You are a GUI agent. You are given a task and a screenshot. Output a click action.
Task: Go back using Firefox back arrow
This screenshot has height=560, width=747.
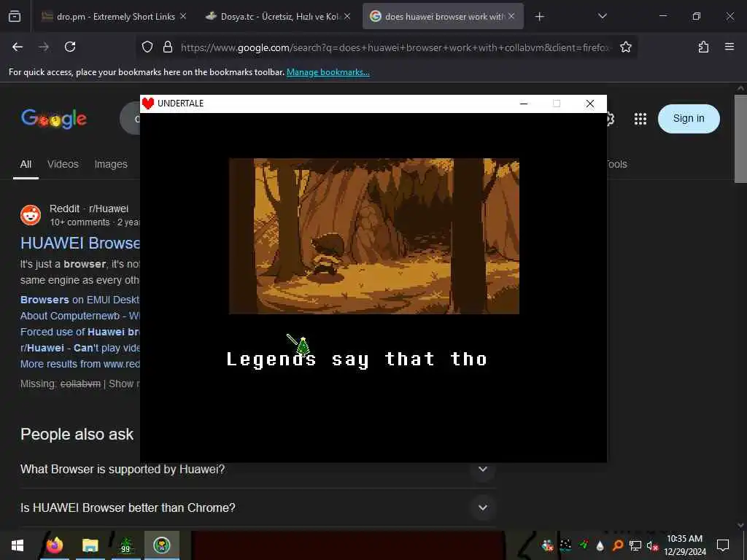pyautogui.click(x=18, y=47)
